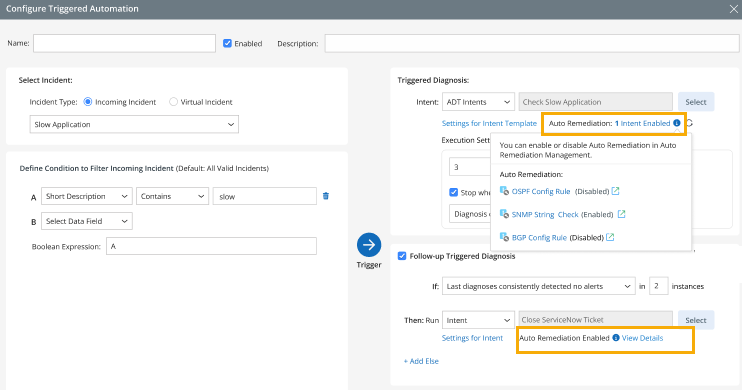Click the blue Trigger arrow icon

click(369, 245)
